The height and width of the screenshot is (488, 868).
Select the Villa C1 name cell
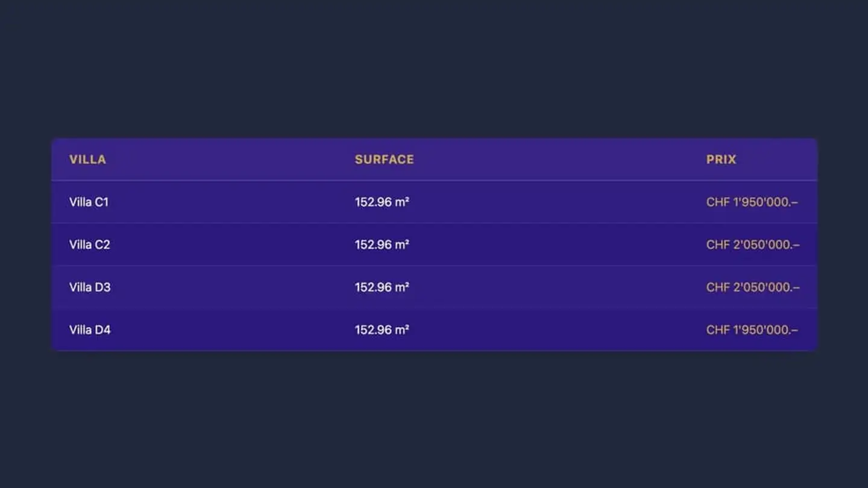[89, 202]
